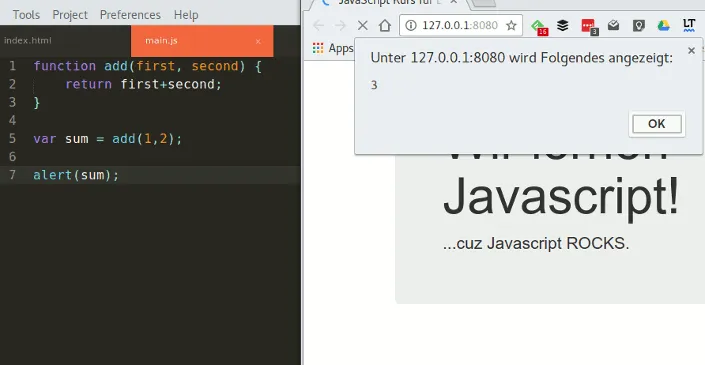705x365 pixels.
Task: Click 'first+second;' expression on line 2
Action: click(171, 84)
